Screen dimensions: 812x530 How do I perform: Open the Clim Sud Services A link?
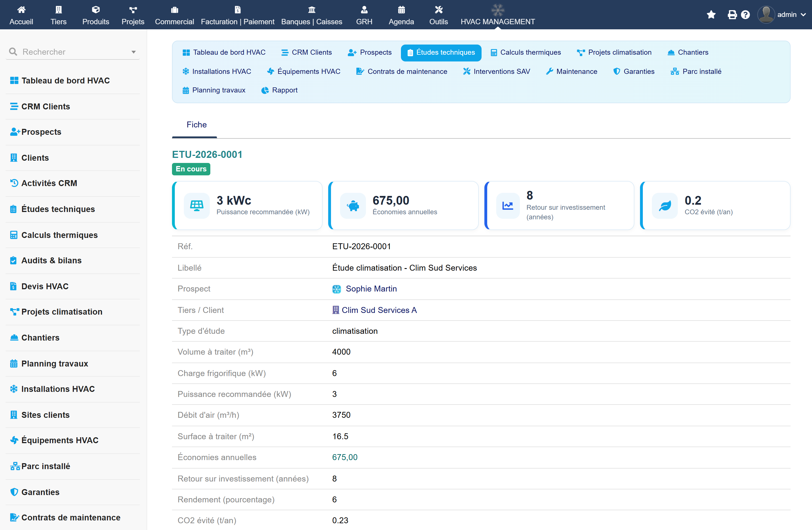379,310
